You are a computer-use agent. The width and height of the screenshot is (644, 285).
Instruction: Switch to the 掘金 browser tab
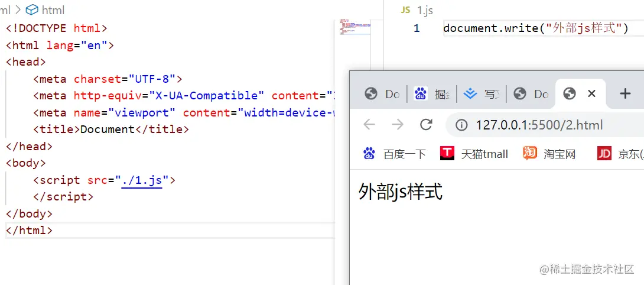[x=431, y=94]
